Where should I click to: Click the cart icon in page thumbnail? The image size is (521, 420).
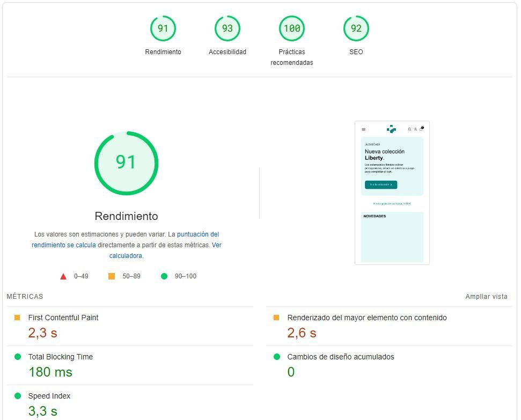click(x=421, y=129)
